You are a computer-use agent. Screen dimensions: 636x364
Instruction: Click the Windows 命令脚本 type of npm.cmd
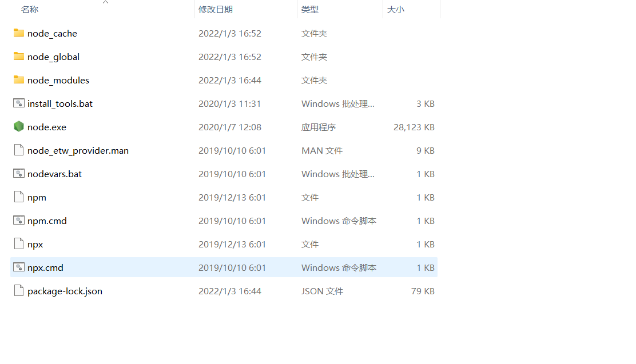point(339,221)
